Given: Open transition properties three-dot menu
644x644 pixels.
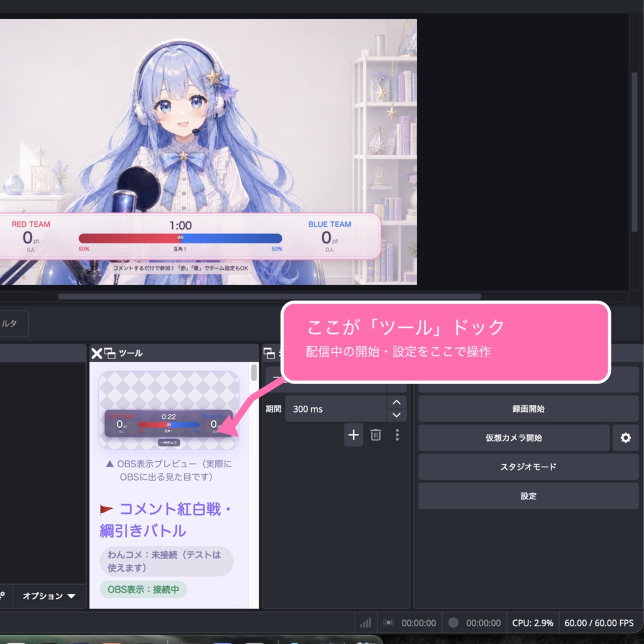Looking at the screenshot, I should click(x=397, y=435).
